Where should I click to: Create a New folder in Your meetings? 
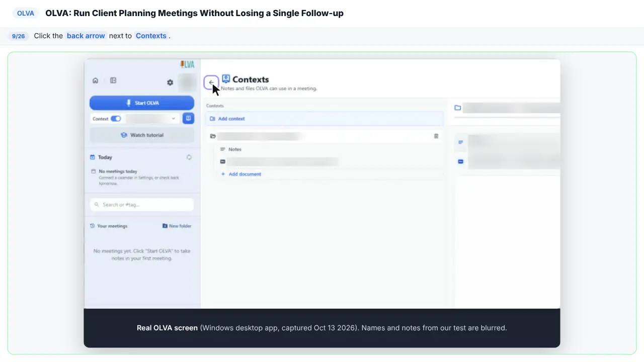pos(177,226)
